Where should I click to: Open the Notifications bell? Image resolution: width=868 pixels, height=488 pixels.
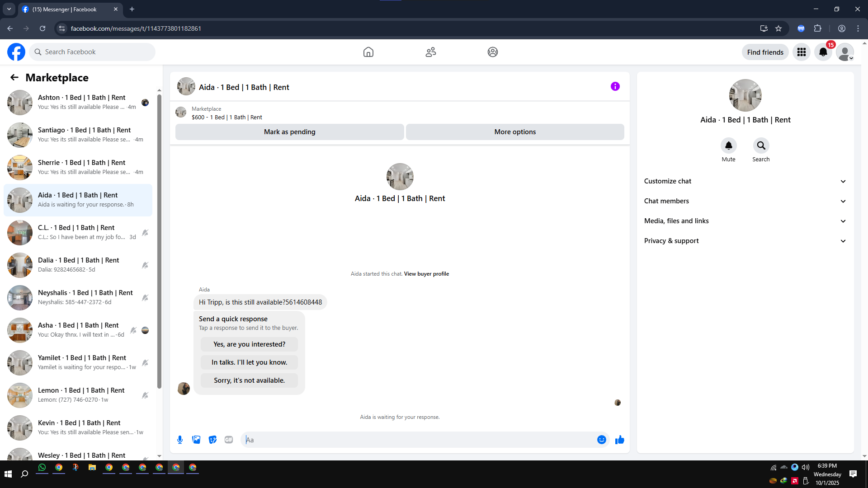coord(823,52)
